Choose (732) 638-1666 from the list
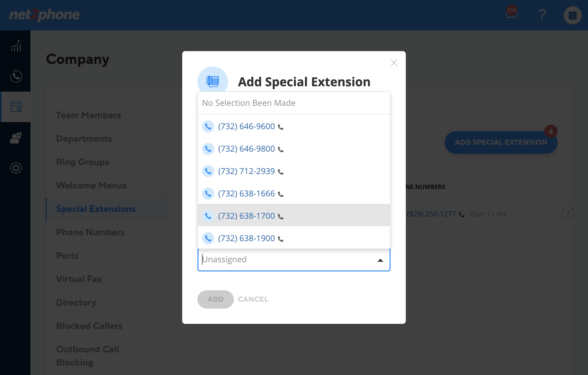This screenshot has width=588, height=375. click(294, 194)
